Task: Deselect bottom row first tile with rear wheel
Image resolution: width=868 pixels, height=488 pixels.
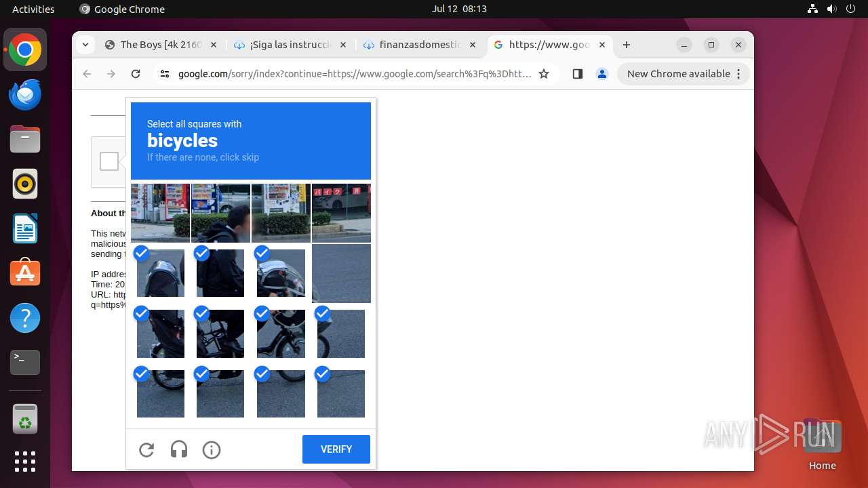Action: coord(161,394)
